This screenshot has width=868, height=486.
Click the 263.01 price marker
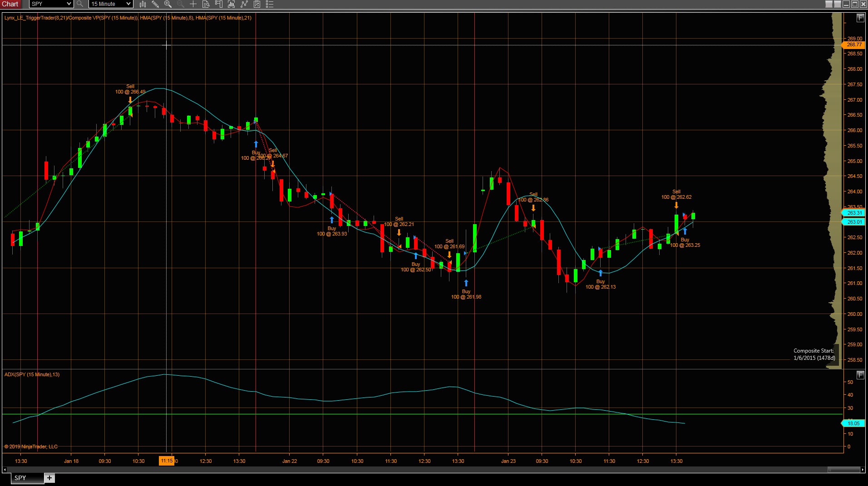pos(853,222)
